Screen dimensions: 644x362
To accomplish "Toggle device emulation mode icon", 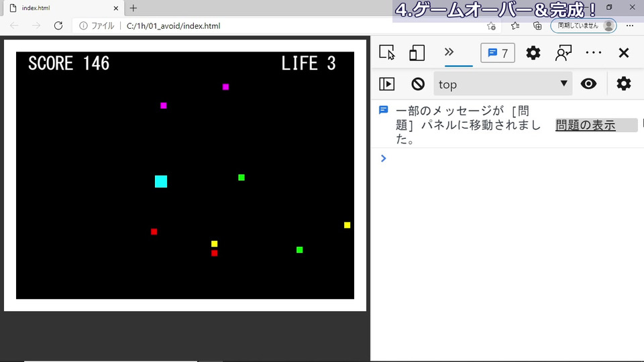I will tap(417, 53).
